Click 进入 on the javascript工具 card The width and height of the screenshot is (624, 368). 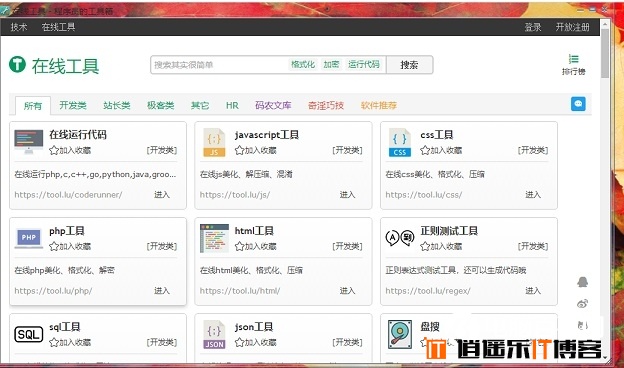pyautogui.click(x=347, y=195)
